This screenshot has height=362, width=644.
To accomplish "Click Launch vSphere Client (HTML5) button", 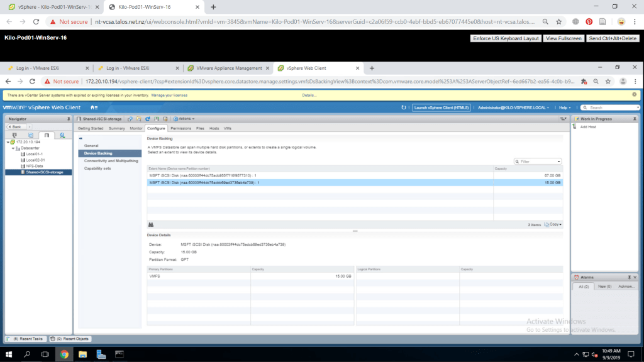I will [441, 107].
